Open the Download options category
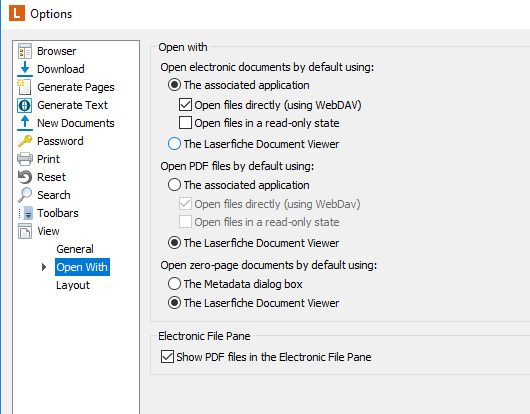This screenshot has height=414, width=530. [x=61, y=69]
